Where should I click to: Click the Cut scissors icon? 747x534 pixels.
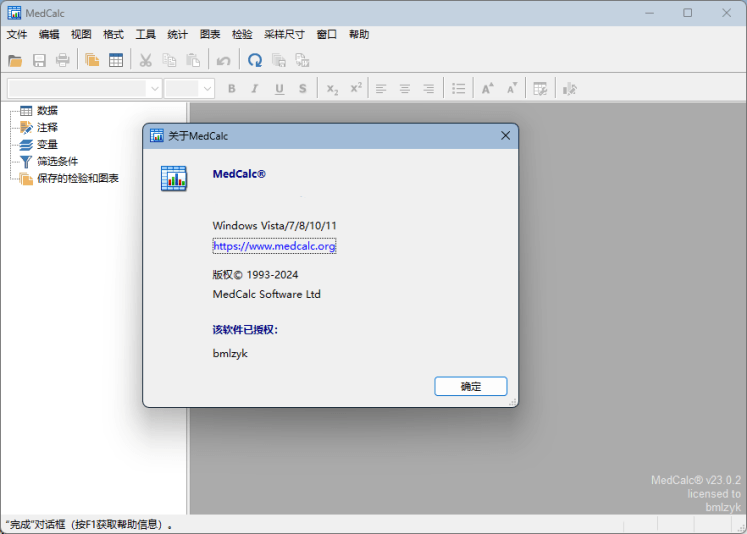pos(145,60)
